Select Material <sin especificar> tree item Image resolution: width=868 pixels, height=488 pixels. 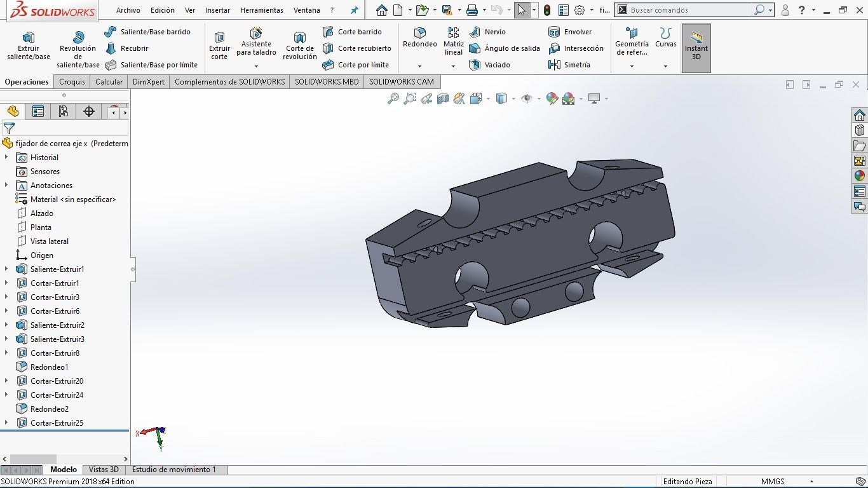73,200
